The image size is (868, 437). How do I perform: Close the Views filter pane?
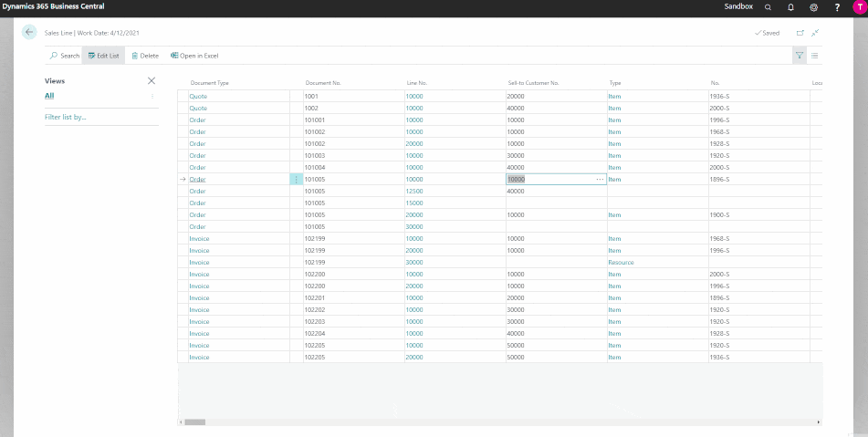point(152,81)
